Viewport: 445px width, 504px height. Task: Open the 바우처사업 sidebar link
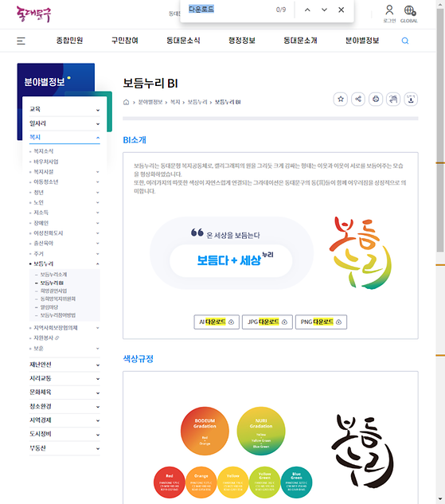(x=46, y=162)
